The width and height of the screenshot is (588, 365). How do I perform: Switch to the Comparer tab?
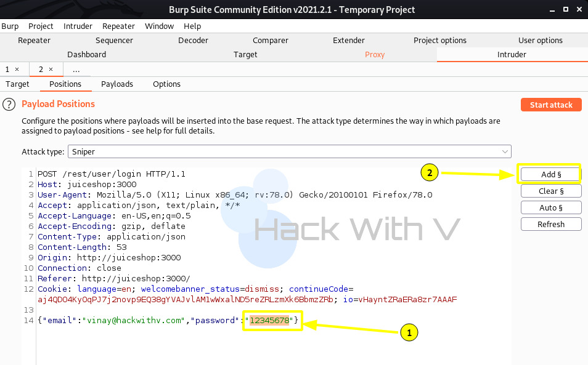point(271,41)
